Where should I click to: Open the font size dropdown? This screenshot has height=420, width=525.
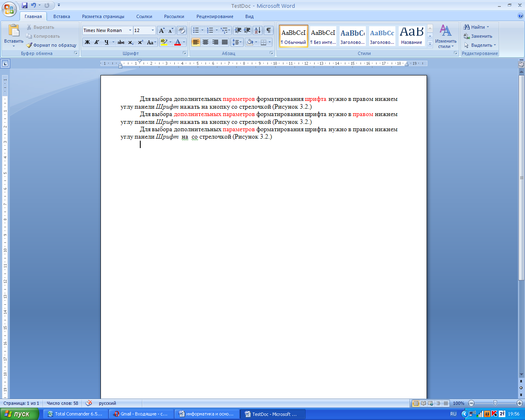153,30
